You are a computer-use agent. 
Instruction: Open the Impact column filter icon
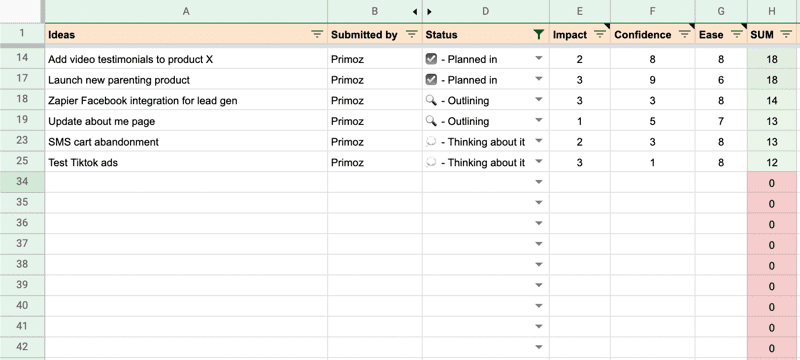click(x=599, y=35)
